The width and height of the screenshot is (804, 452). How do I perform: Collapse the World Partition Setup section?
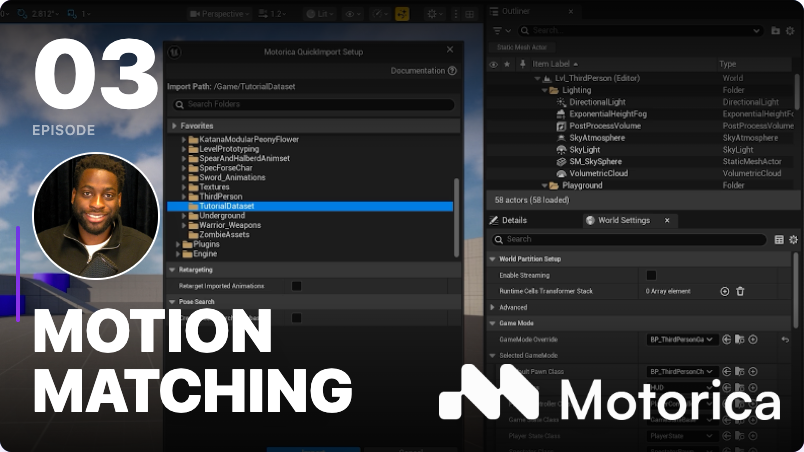coord(493,259)
